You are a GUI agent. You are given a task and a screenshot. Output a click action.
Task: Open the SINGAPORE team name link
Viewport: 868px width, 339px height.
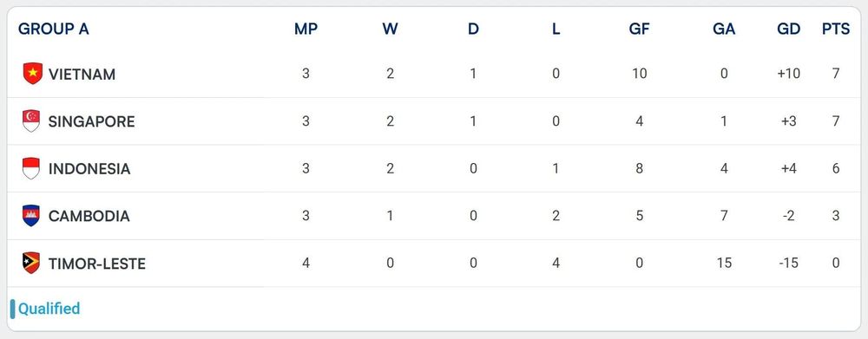point(91,121)
